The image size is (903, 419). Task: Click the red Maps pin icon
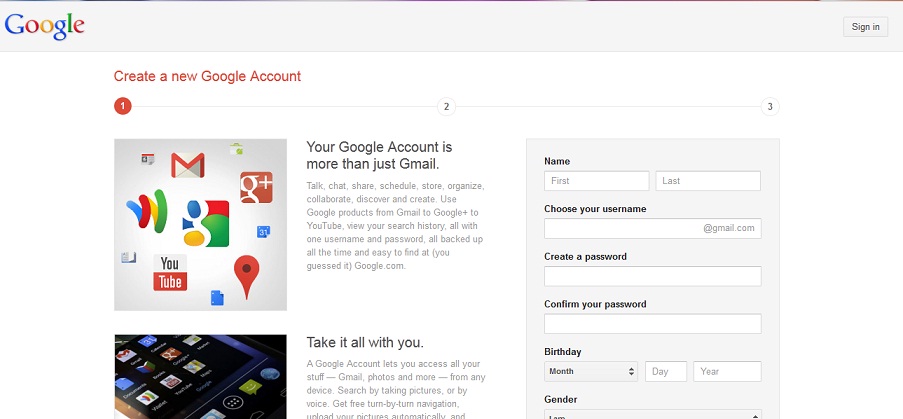pyautogui.click(x=246, y=277)
